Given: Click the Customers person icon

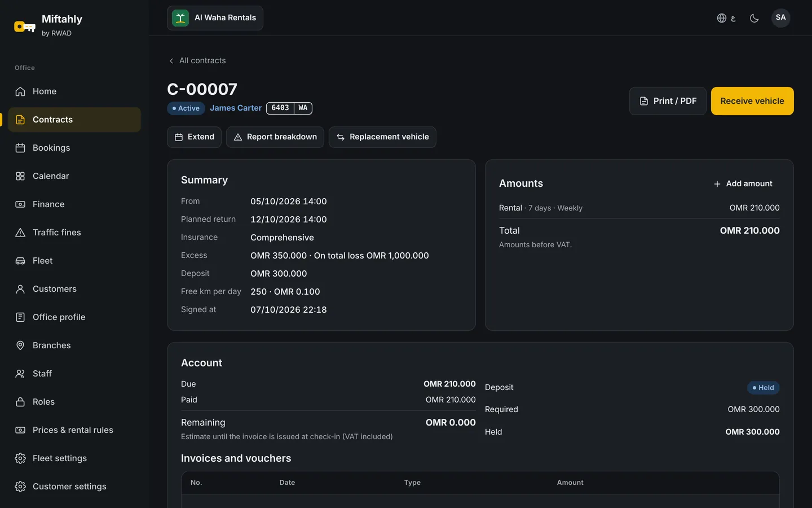Looking at the screenshot, I should (20, 289).
